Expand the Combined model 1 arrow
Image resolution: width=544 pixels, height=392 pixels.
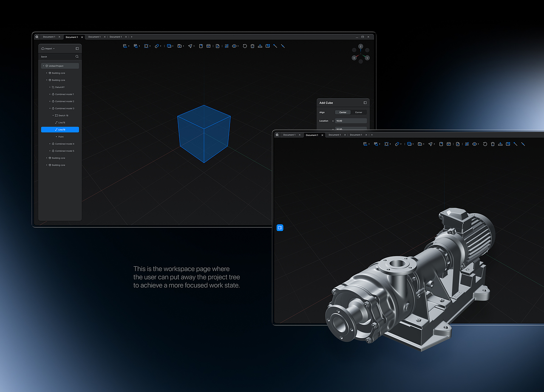pos(50,94)
